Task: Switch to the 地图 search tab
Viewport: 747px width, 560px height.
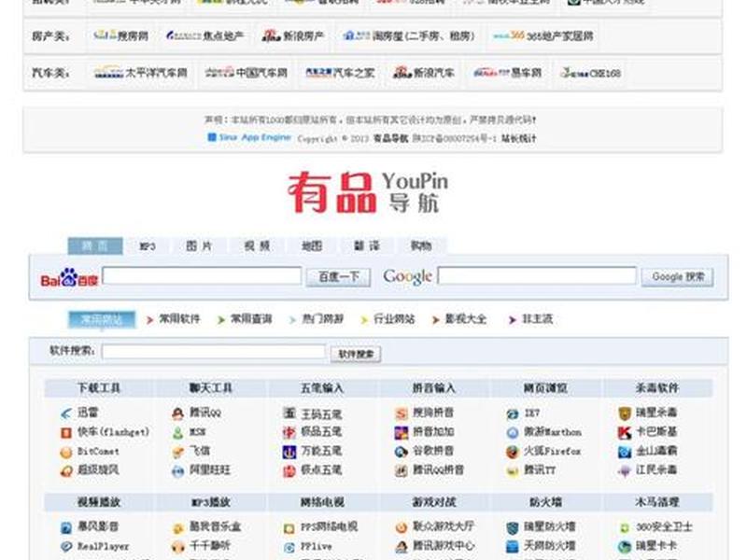Action: coord(312,246)
